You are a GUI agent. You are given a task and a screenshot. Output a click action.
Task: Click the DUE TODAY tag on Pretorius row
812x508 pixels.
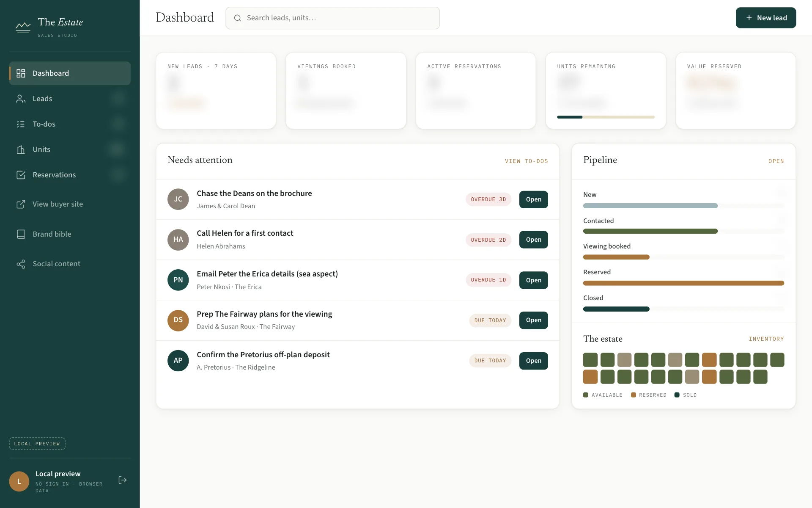(490, 361)
